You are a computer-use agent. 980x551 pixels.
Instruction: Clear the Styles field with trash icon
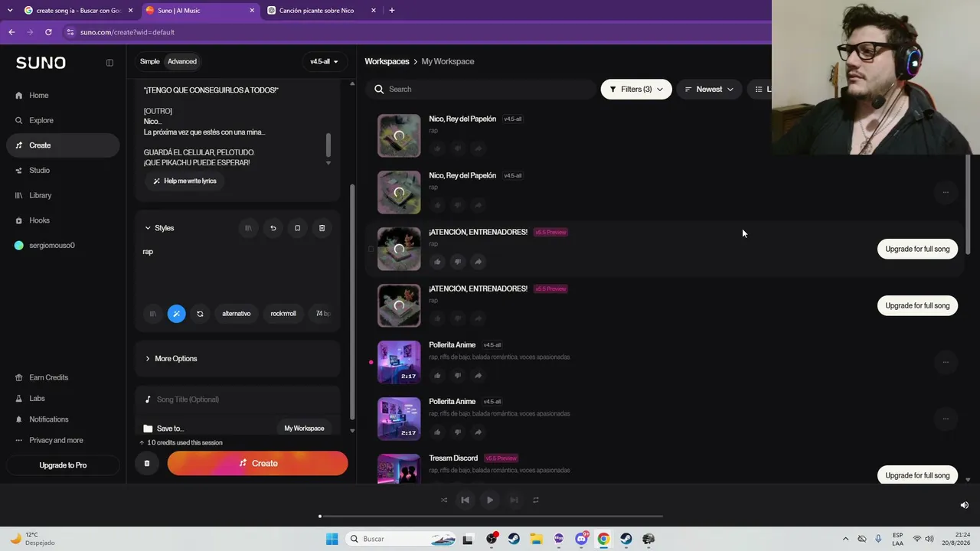pyautogui.click(x=322, y=228)
